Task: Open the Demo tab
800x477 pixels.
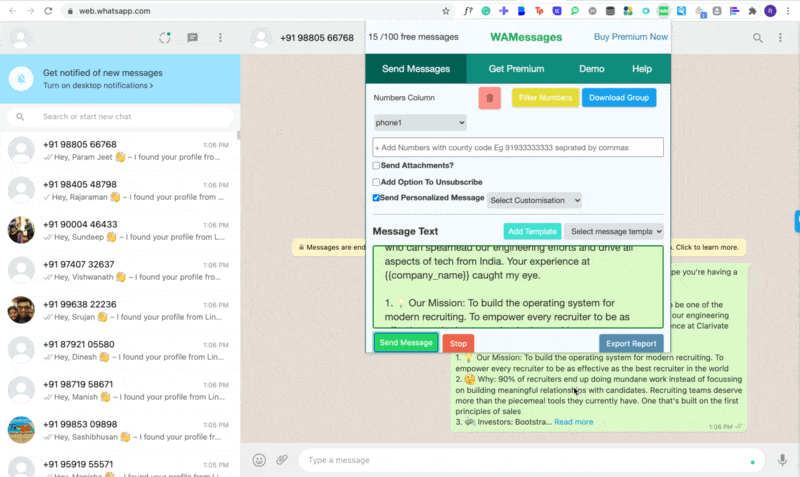Action: click(591, 69)
